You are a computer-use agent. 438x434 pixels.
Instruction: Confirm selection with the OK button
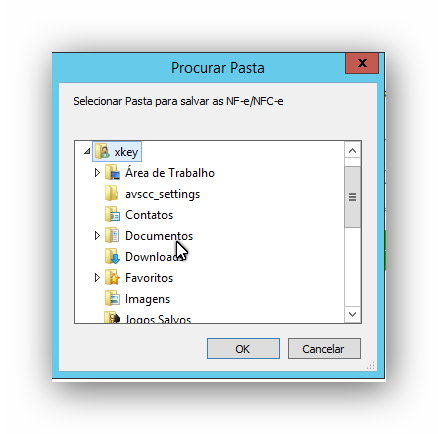(243, 349)
